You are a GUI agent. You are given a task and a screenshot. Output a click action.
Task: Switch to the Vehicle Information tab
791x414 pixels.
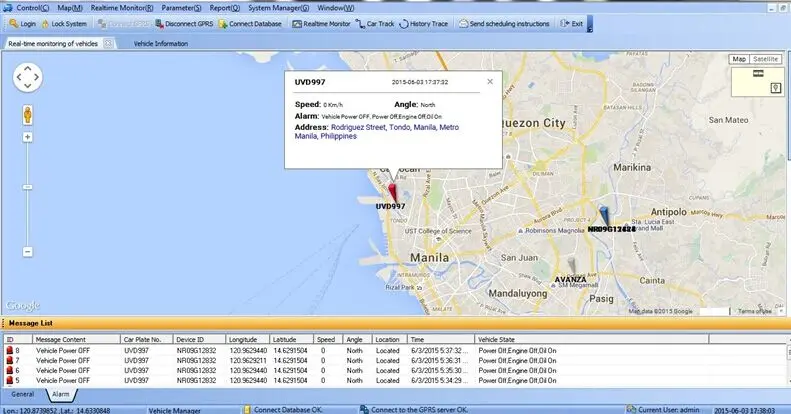pos(160,44)
